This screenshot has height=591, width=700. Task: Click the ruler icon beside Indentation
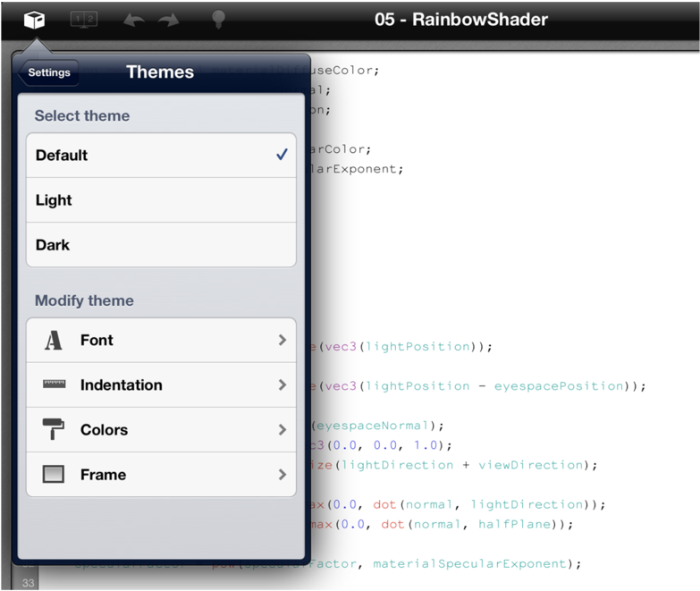(x=54, y=384)
